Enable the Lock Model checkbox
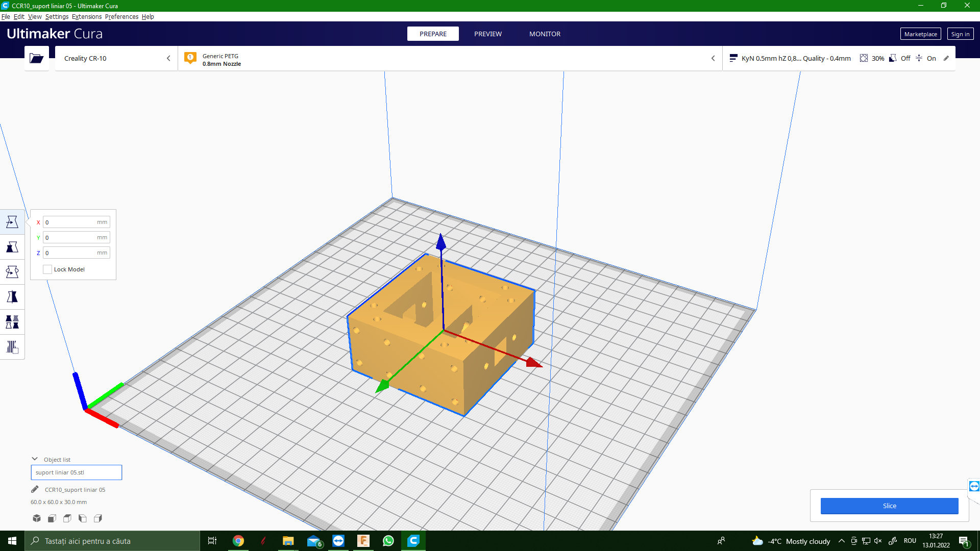Image resolution: width=980 pixels, height=551 pixels. [x=47, y=269]
